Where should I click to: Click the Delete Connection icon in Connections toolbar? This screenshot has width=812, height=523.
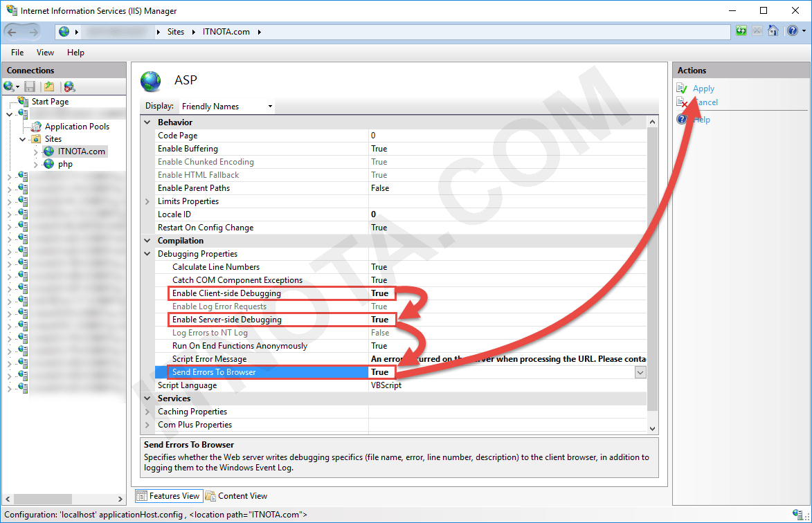pyautogui.click(x=69, y=86)
